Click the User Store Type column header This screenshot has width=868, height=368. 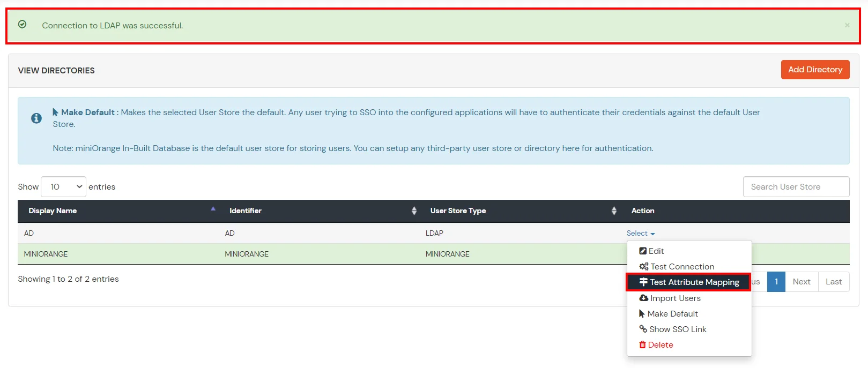tap(520, 211)
